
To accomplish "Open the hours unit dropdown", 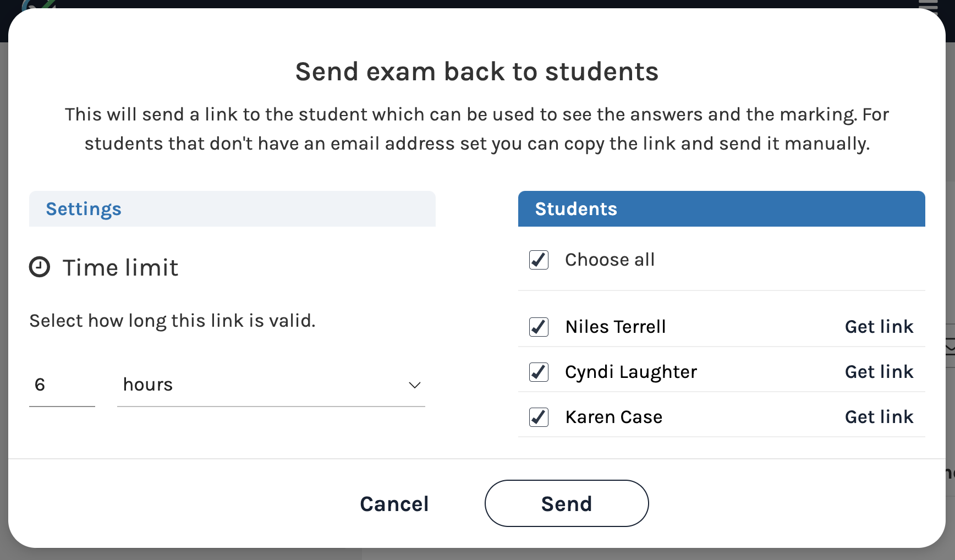I will 271,385.
